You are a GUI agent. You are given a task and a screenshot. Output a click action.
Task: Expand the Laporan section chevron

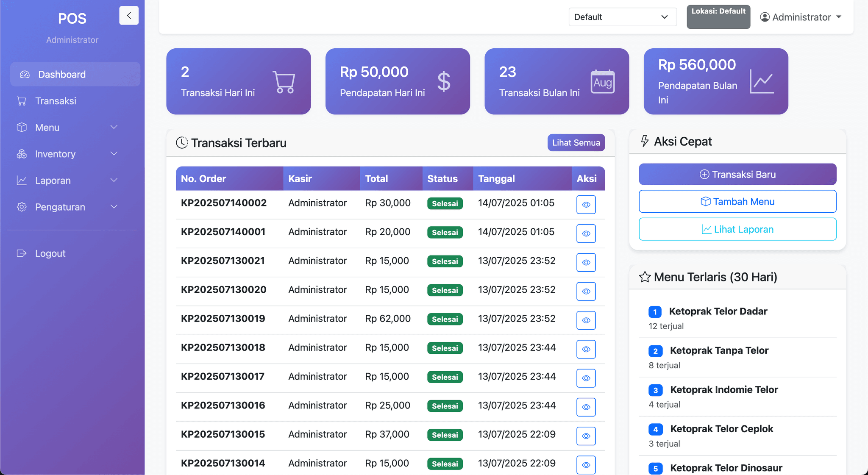(x=114, y=181)
